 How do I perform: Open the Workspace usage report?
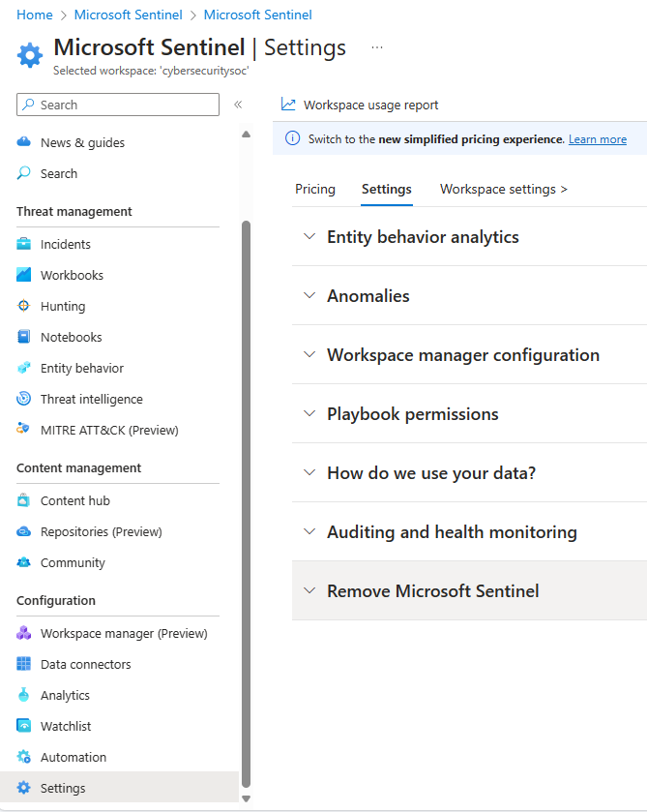coord(370,105)
